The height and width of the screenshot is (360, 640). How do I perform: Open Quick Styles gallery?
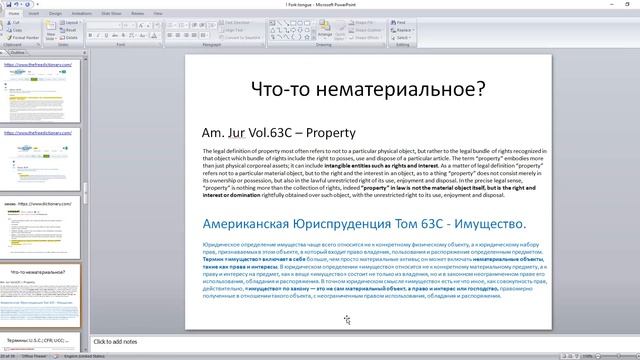[x=340, y=30]
